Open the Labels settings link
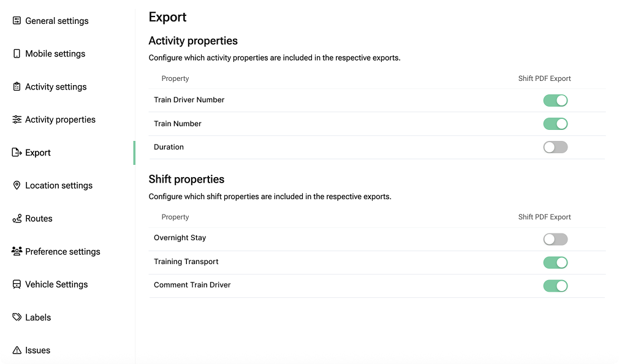Screen dimensions: 619x364 pyautogui.click(x=38, y=317)
